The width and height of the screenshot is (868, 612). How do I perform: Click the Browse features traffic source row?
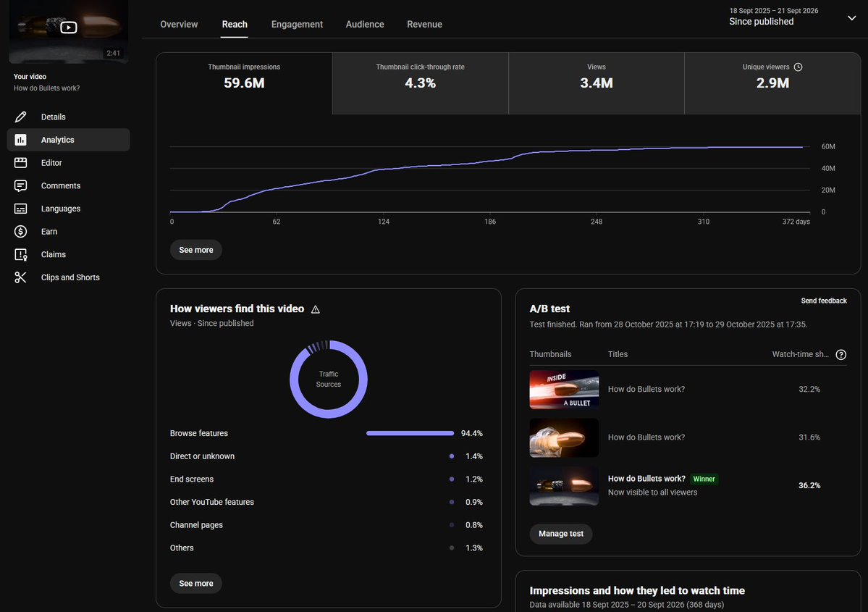[x=326, y=433]
